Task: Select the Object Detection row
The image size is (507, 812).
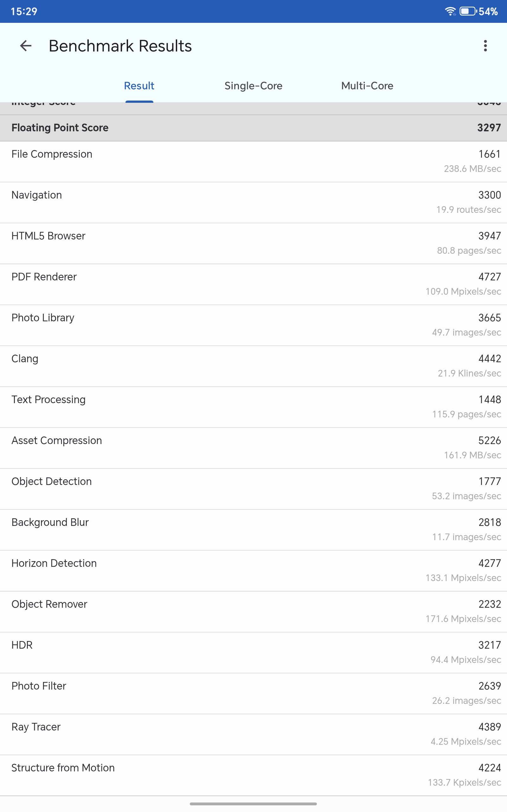Action: coord(253,489)
